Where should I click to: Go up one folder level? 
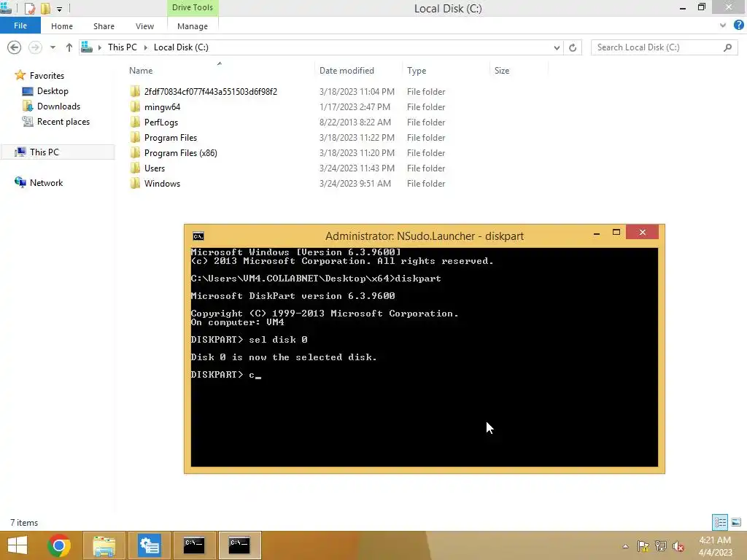69,47
